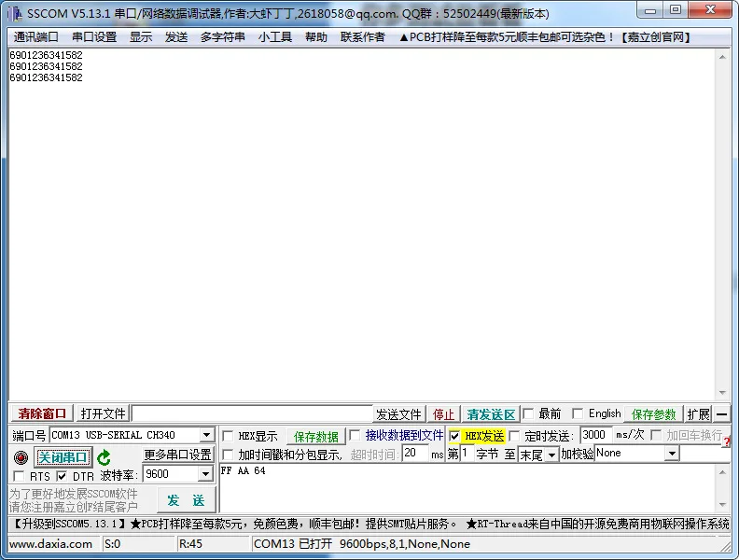This screenshot has width=739, height=560.
Task: Click receive area scrollbar down arrow
Action: (722, 393)
